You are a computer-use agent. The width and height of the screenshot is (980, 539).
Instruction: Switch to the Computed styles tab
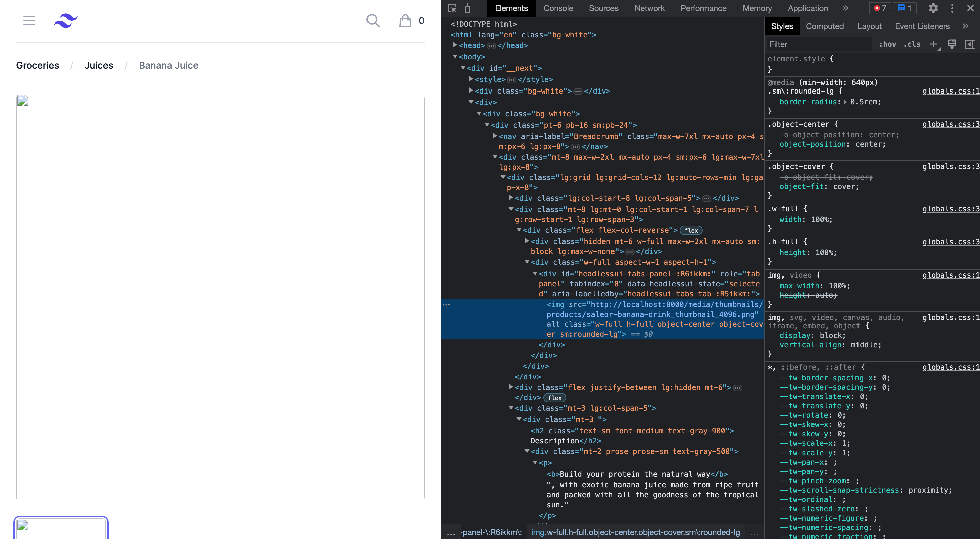tap(825, 26)
